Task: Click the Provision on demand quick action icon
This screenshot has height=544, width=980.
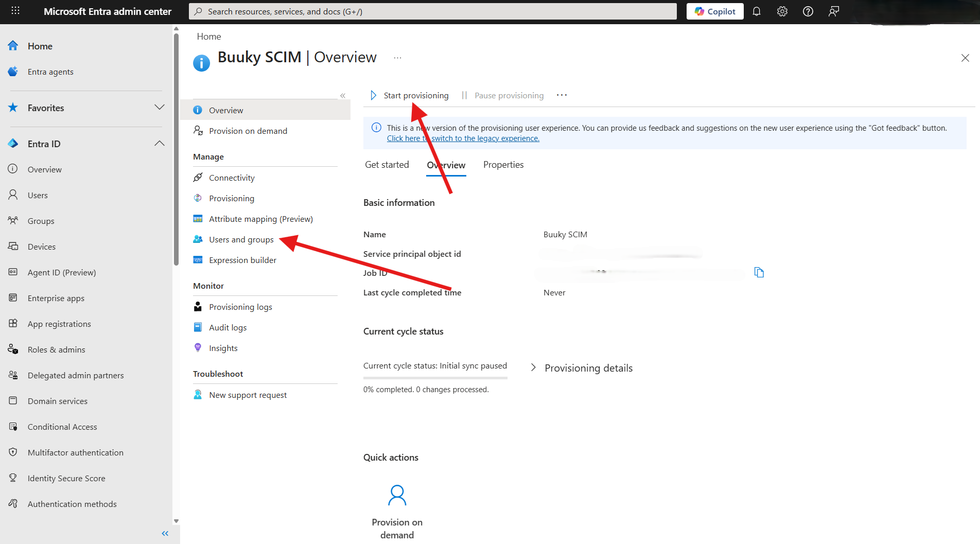Action: [x=397, y=495]
